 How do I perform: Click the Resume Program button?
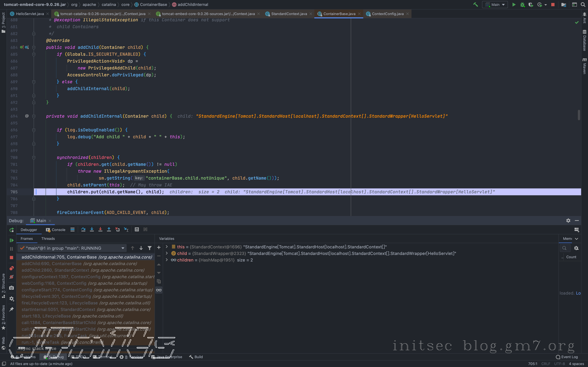(x=11, y=240)
